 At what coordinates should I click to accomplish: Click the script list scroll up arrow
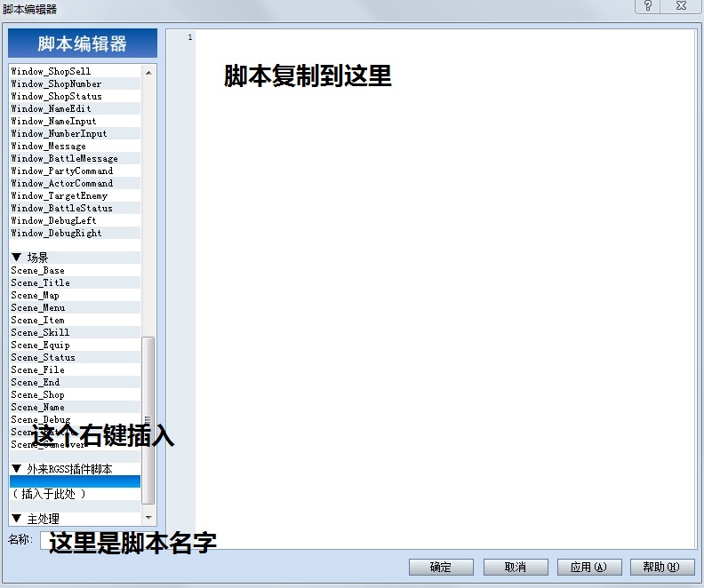click(148, 72)
